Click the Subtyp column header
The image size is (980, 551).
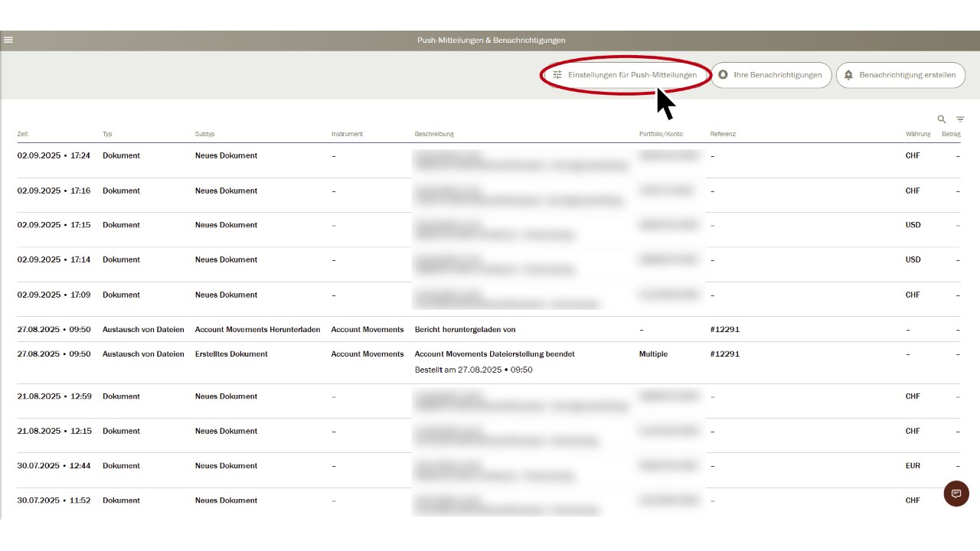205,134
